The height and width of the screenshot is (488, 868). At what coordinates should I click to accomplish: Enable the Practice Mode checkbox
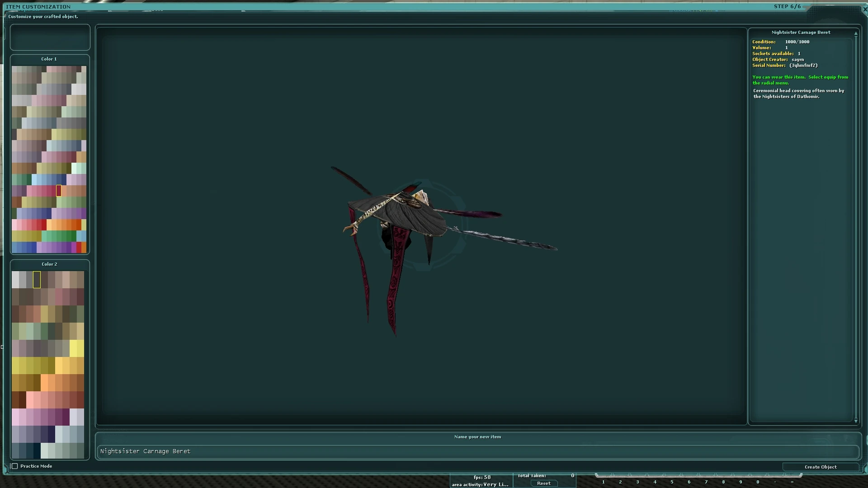[14, 466]
